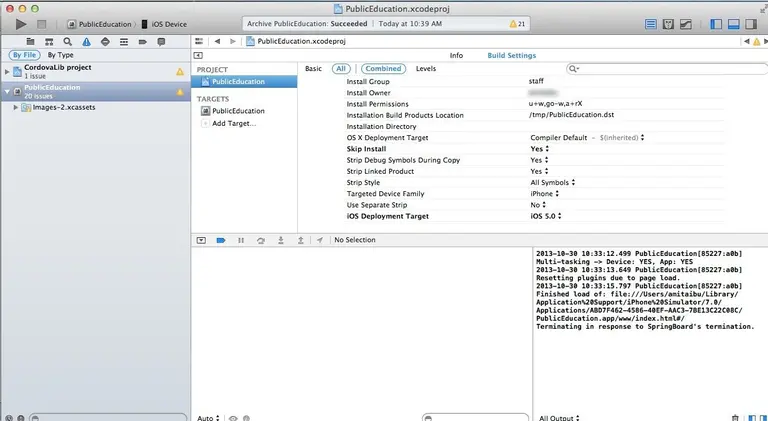The image size is (768, 421).
Task: Filter issues By Type
Action: click(x=60, y=55)
